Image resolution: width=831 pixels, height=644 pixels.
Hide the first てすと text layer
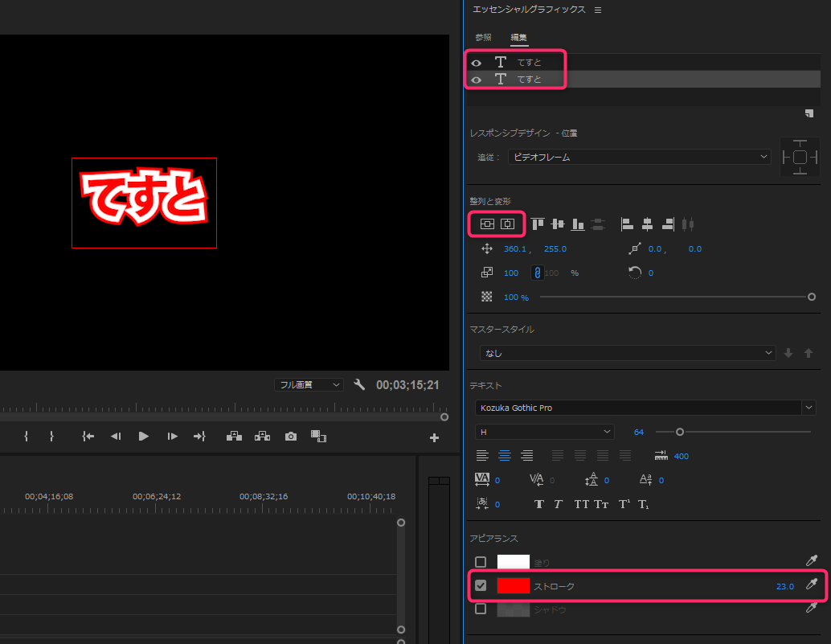pyautogui.click(x=476, y=63)
